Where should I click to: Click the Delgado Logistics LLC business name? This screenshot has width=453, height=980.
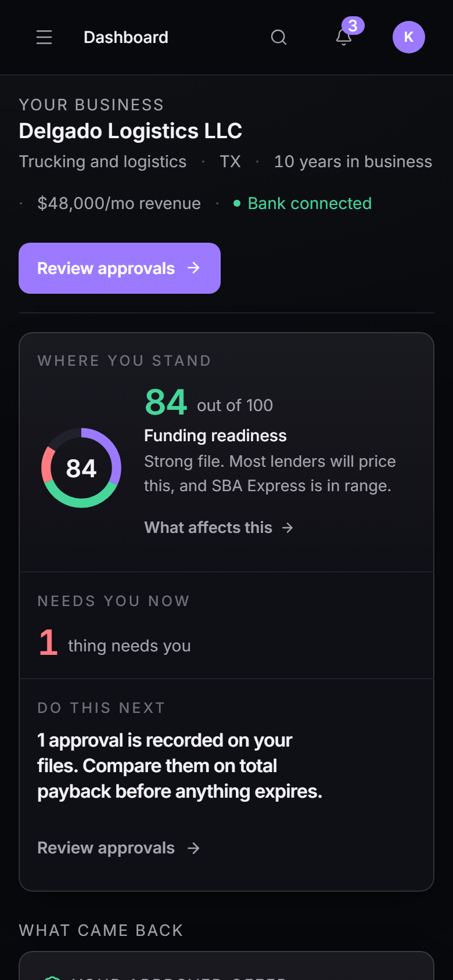pos(131,131)
